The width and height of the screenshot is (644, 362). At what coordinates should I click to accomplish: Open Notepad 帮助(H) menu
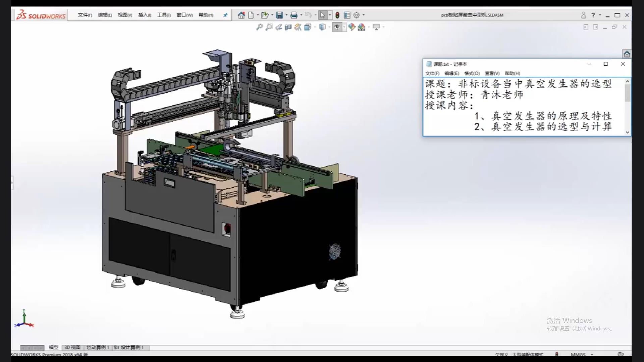[x=513, y=73]
